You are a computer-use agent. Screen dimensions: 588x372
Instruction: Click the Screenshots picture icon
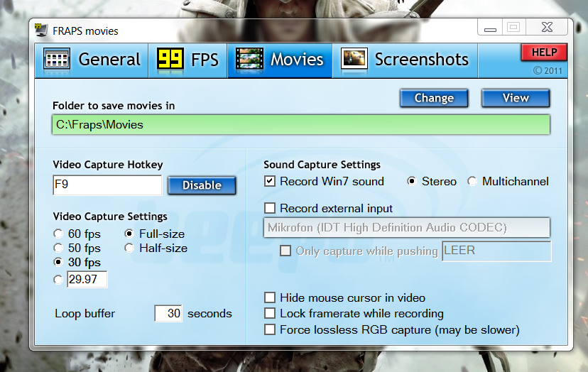click(354, 59)
